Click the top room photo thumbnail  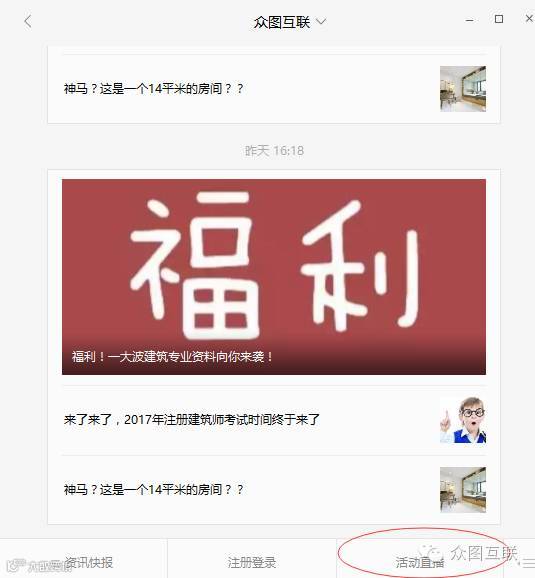pos(463,89)
